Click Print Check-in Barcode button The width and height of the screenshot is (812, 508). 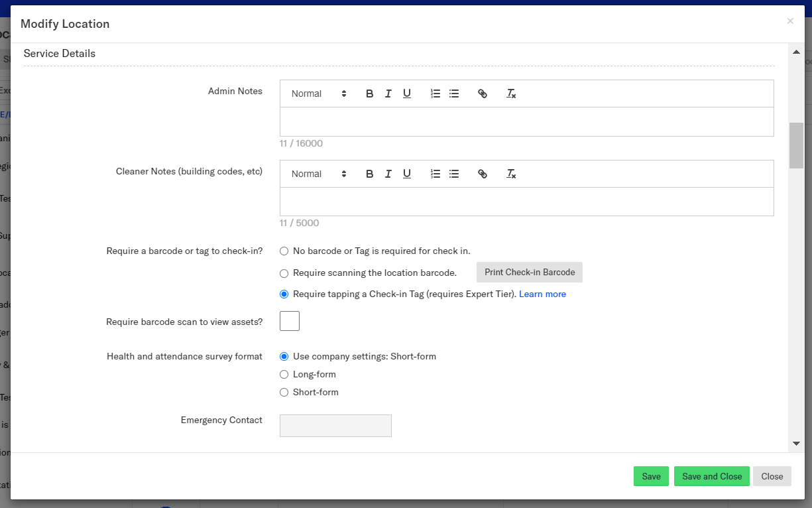pyautogui.click(x=530, y=273)
